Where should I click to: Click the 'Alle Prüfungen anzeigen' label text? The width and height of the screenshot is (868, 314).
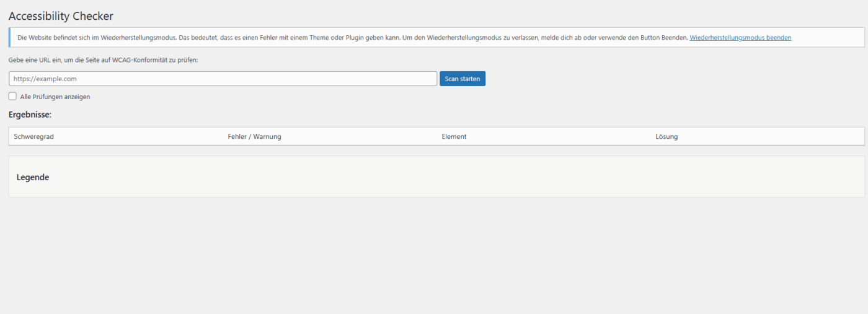[55, 97]
